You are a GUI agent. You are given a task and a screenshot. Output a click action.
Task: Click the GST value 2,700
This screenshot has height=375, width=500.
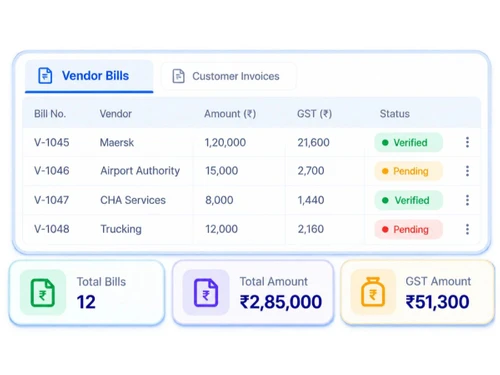[x=311, y=171]
